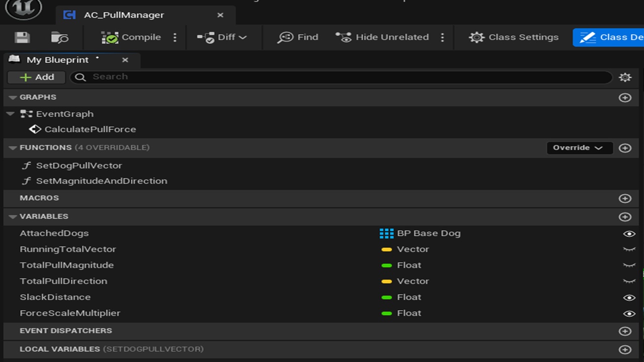Select the TotalPullMagnitude variable
Image resolution: width=644 pixels, height=362 pixels.
tap(66, 265)
